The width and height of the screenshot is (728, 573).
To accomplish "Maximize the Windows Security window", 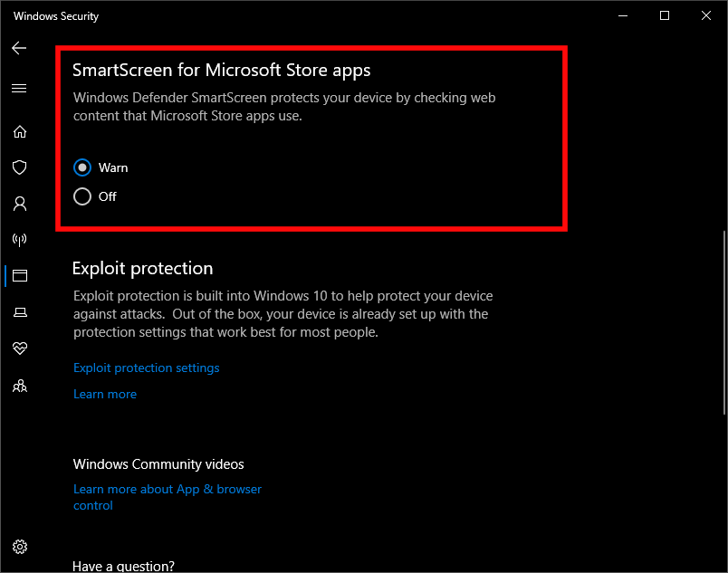I will tap(665, 15).
